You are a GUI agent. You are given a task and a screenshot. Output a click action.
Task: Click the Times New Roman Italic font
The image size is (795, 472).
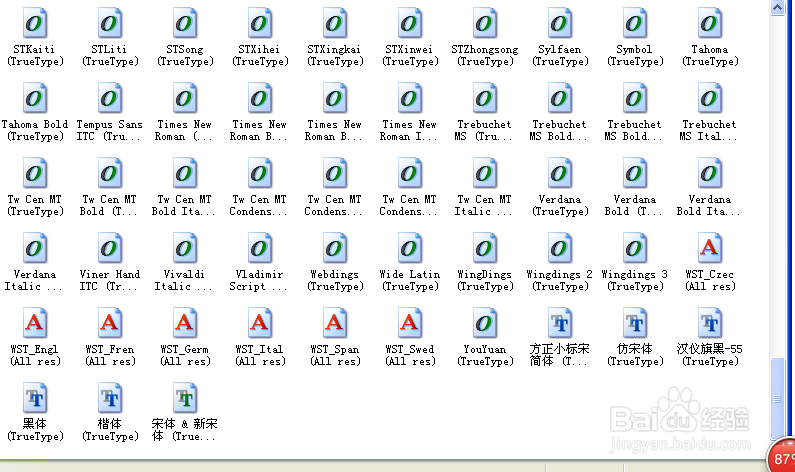click(410, 98)
